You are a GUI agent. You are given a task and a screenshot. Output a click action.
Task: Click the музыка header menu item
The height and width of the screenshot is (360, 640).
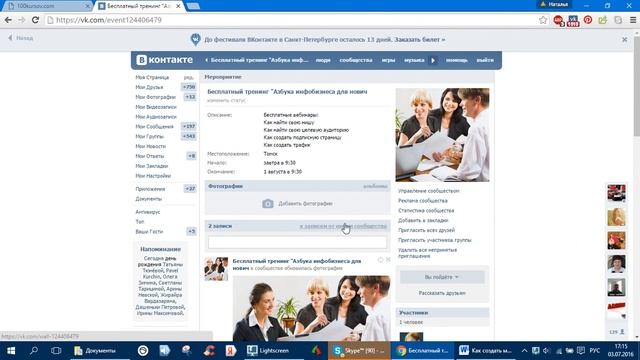[x=414, y=60]
